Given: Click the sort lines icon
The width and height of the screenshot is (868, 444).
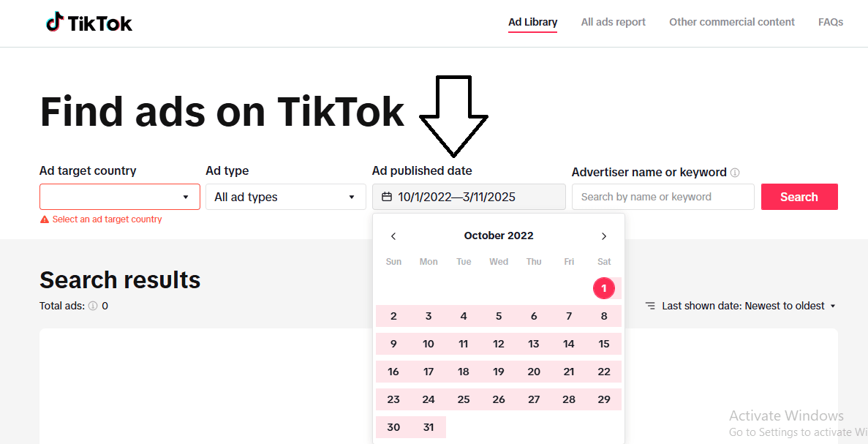Looking at the screenshot, I should tap(650, 306).
